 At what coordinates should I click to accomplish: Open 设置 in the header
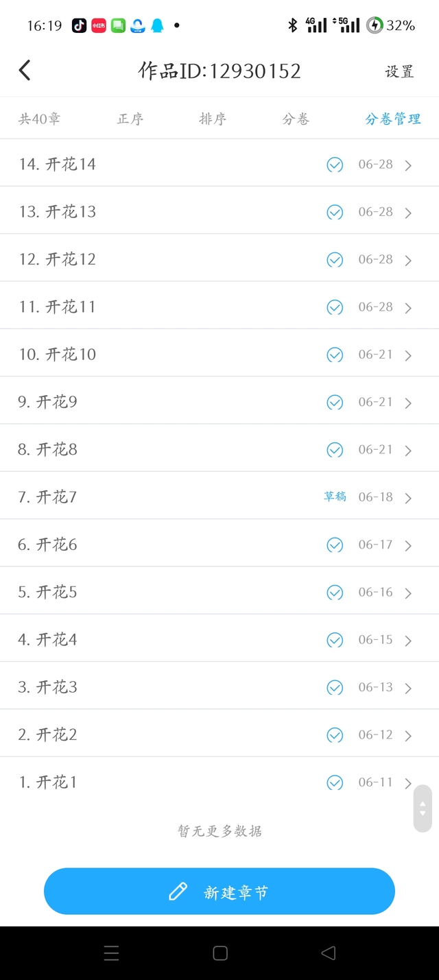pos(399,71)
